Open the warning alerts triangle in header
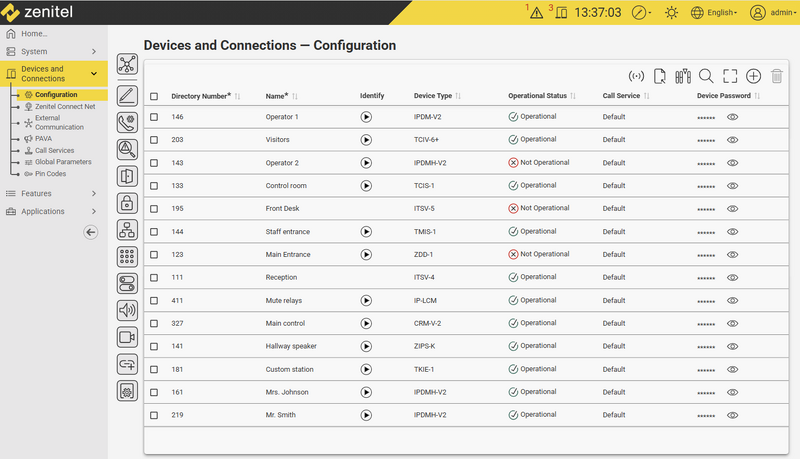The image size is (800, 459). [x=536, y=12]
